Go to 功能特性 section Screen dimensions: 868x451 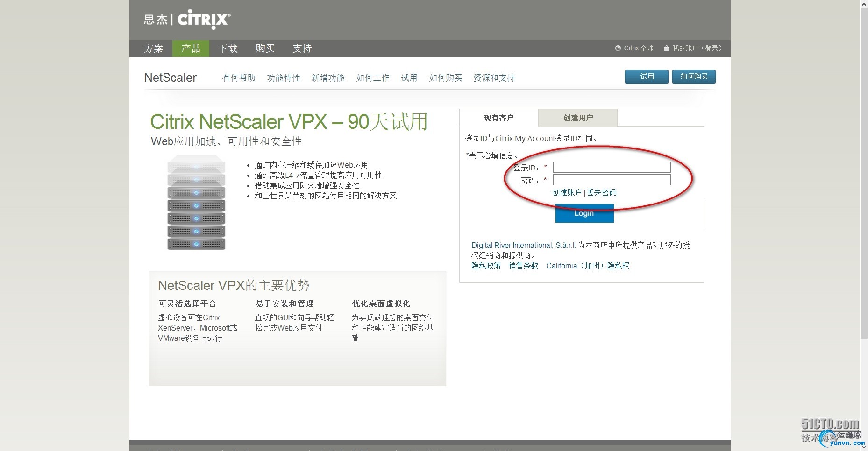pyautogui.click(x=284, y=78)
